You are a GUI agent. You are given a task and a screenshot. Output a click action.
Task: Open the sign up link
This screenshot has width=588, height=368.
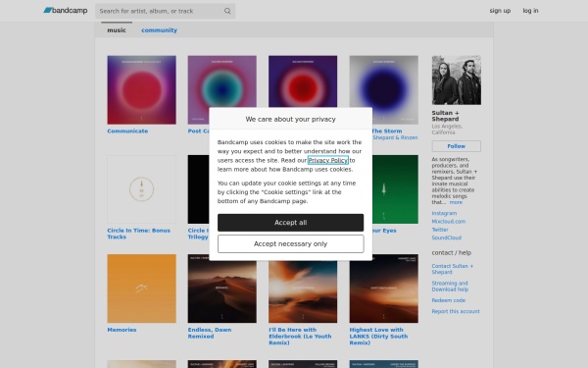coord(500,11)
